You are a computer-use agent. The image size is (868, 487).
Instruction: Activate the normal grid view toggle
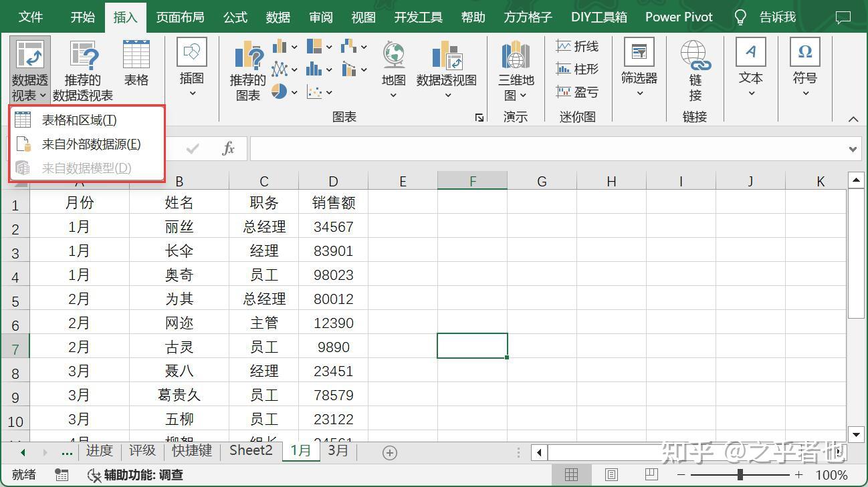point(572,474)
